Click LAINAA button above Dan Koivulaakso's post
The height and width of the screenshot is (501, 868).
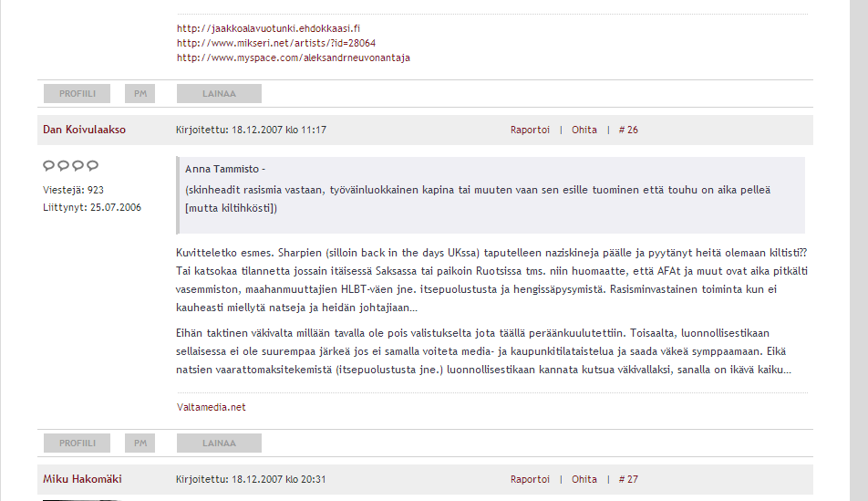pyautogui.click(x=219, y=93)
